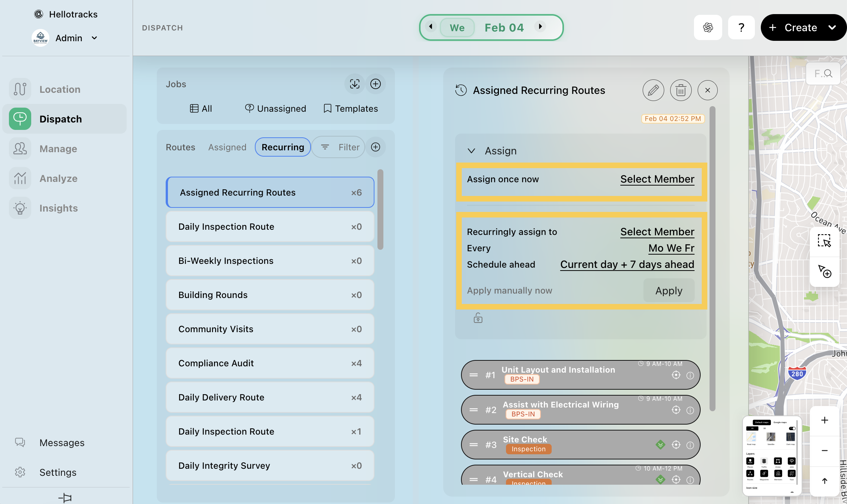Open the Templates jobs tab
This screenshot has width=847, height=504.
click(351, 108)
